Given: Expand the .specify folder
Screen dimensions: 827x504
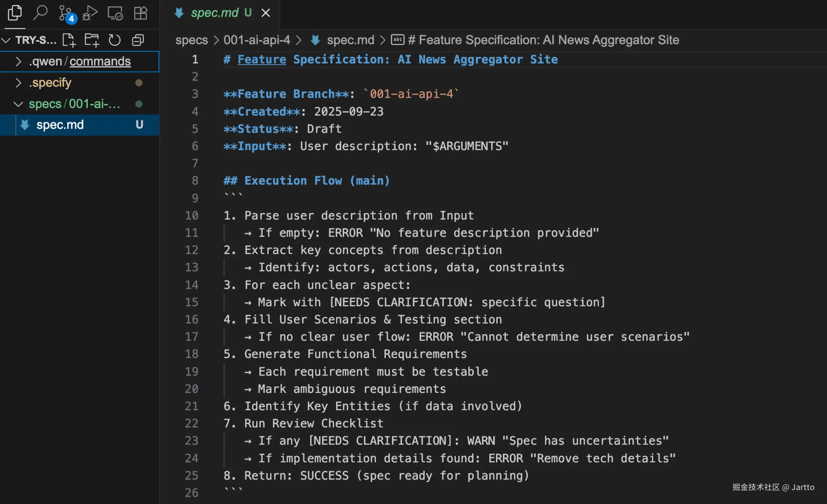Looking at the screenshot, I should [x=19, y=82].
